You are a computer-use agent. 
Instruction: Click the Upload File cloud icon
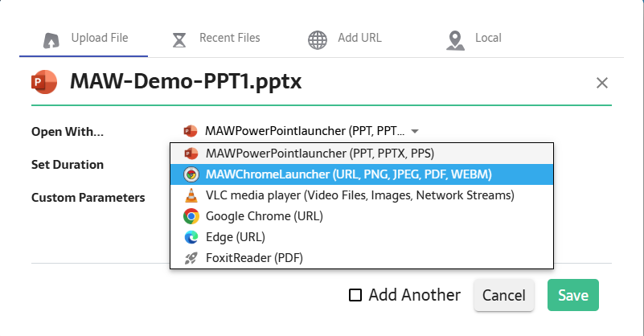[51, 39]
